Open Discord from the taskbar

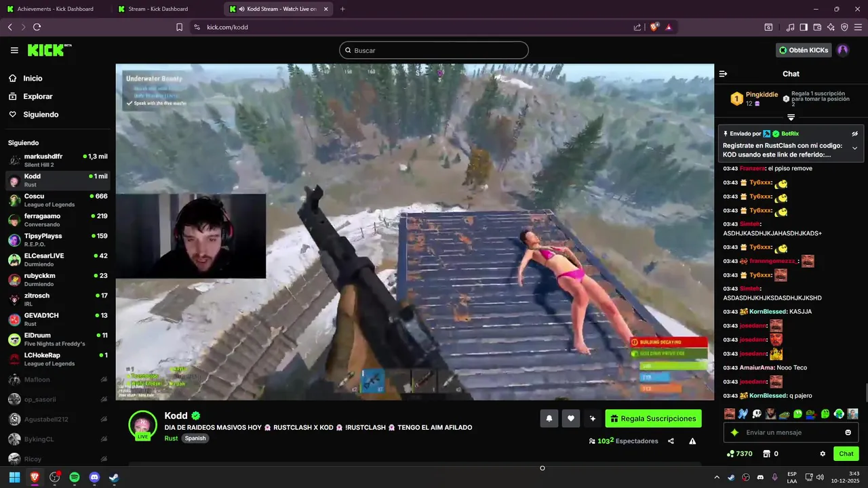tap(94, 477)
